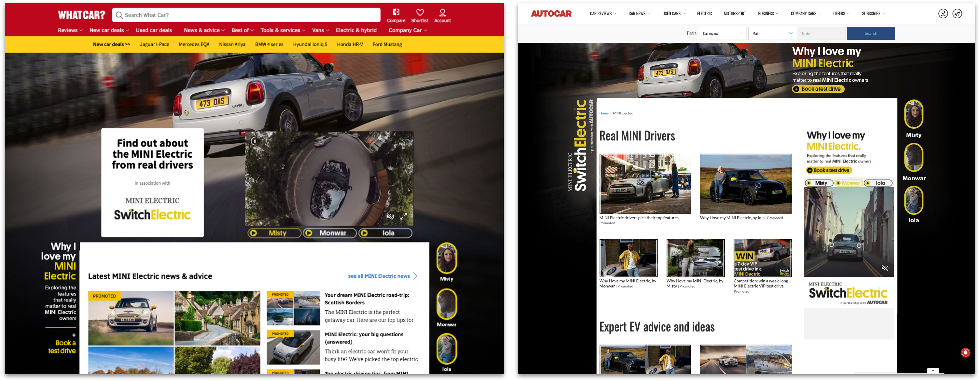This screenshot has height=381, width=980.
Task: Click Ford Mustang deal link
Action: click(387, 44)
